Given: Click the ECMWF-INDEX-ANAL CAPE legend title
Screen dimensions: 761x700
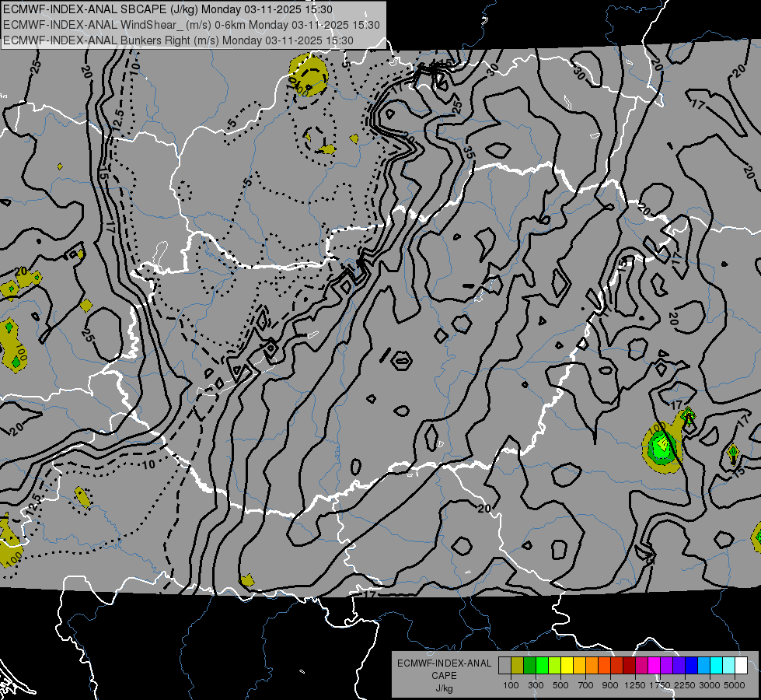Looking at the screenshot, I should 444,669.
